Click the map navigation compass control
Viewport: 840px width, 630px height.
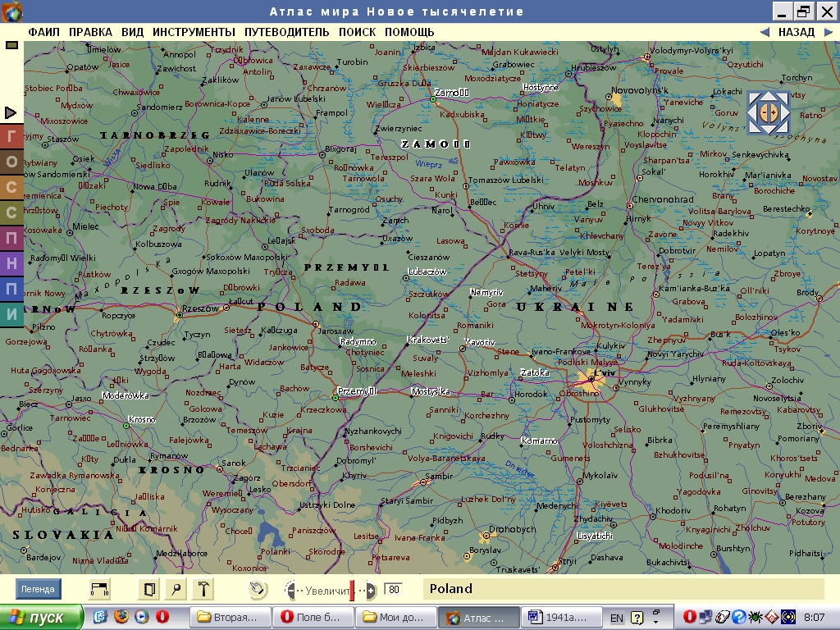(769, 112)
